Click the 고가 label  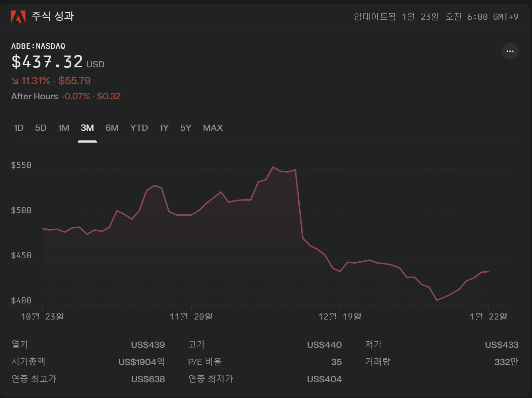[196, 344]
